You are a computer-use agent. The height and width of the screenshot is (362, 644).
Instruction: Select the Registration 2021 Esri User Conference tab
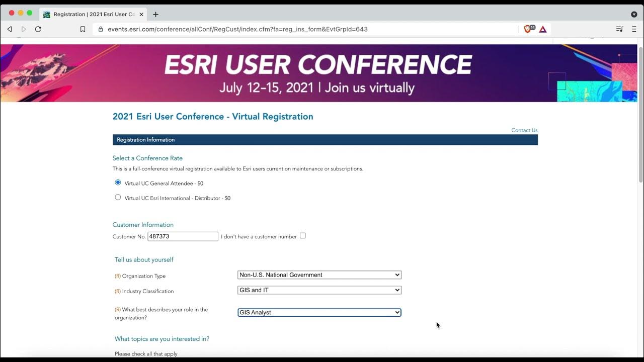(93, 14)
